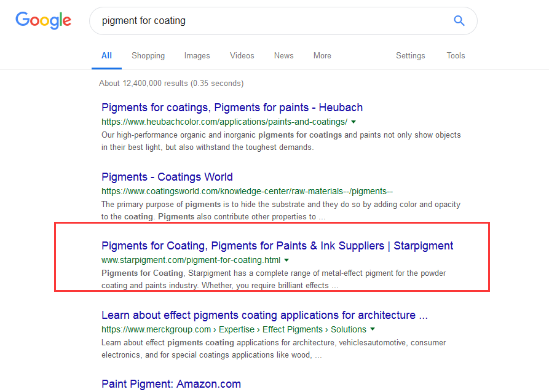Switch to the Shopping tab
This screenshot has height=392, width=549.
tap(148, 56)
